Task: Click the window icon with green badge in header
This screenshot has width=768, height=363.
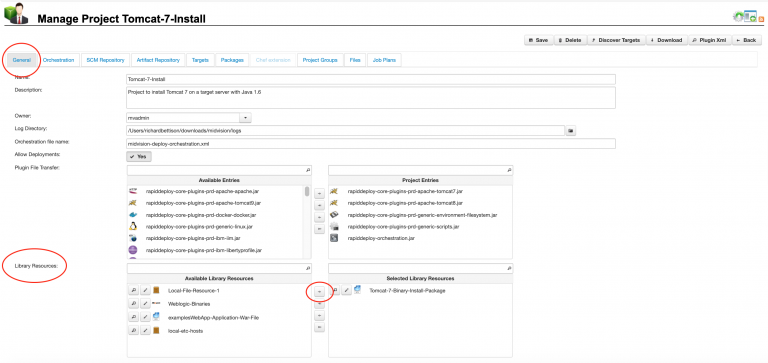Action: click(x=750, y=17)
